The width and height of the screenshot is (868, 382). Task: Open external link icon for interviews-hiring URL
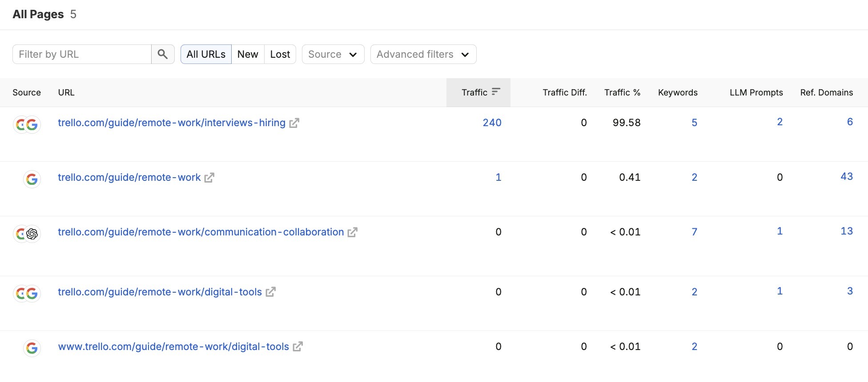pos(294,123)
